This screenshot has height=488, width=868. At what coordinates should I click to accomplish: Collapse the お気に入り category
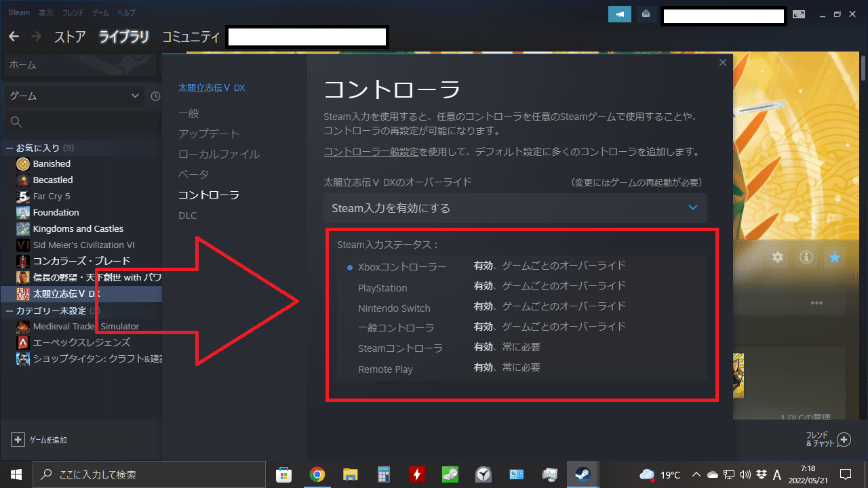tap(9, 148)
